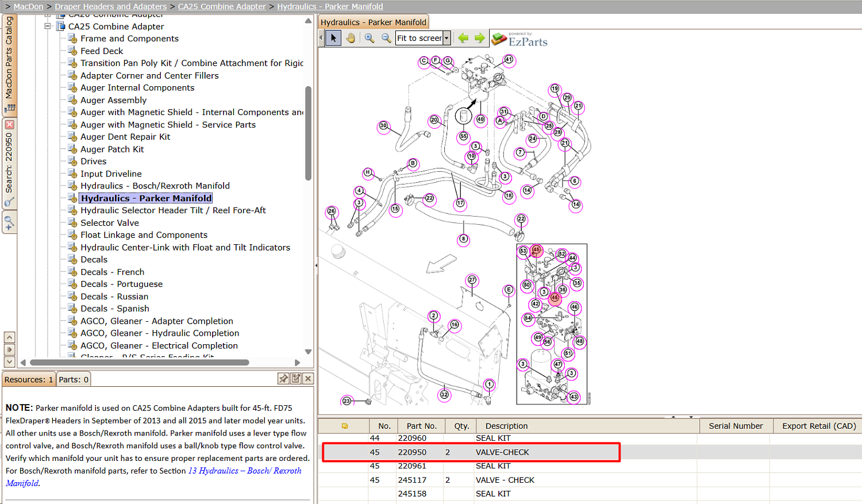The width and height of the screenshot is (862, 504).
Task: Click callout 41 on the diagram
Action: pyautogui.click(x=509, y=60)
